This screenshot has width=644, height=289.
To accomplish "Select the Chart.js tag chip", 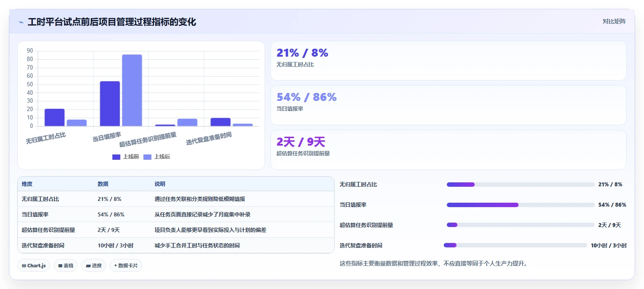I will [x=34, y=266].
